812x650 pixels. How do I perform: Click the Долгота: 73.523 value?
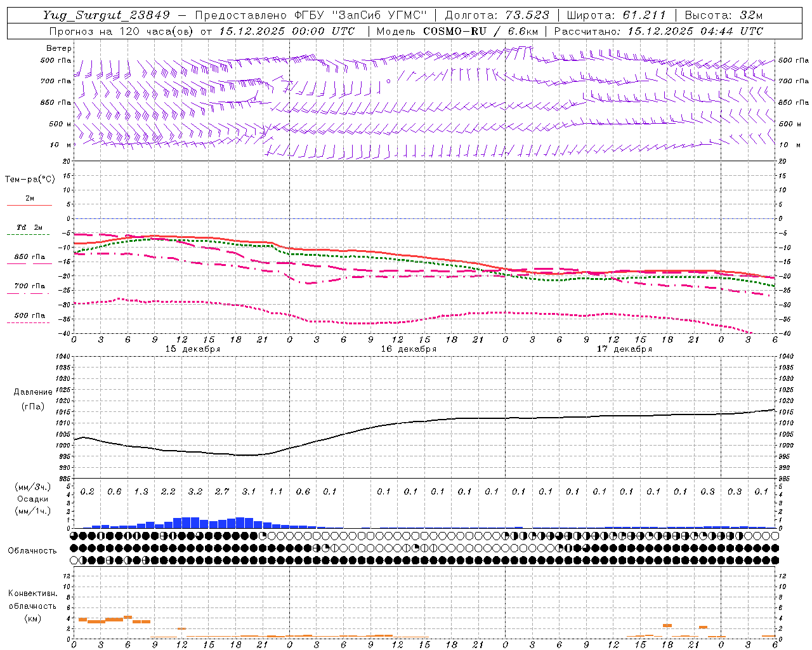pos(497,15)
